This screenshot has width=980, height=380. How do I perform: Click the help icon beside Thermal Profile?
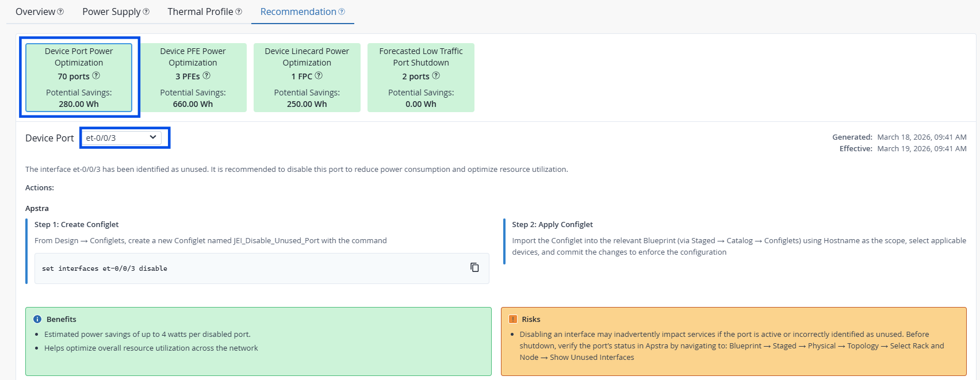click(239, 12)
